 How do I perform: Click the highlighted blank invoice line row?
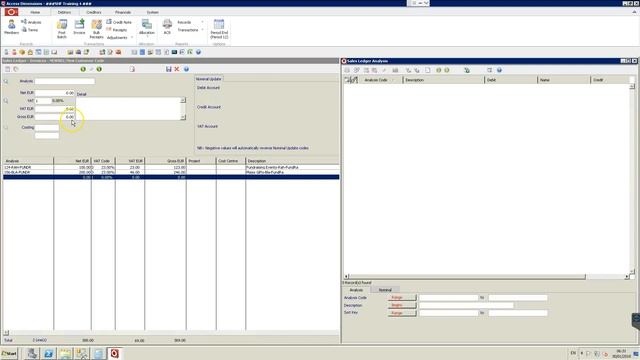[171, 177]
